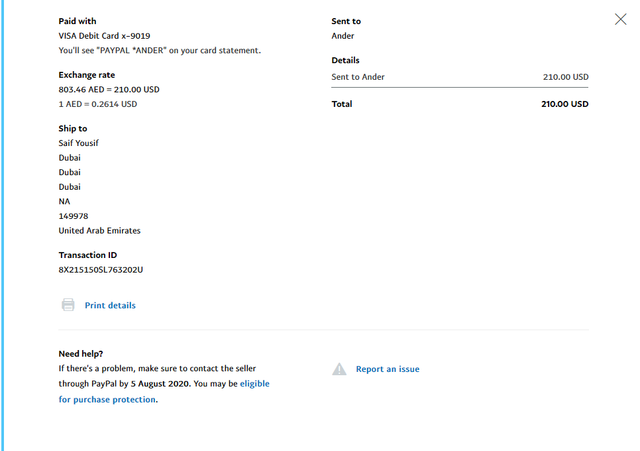Follow the 'eligible' purchase protection link
640x451 pixels.
pos(255,384)
